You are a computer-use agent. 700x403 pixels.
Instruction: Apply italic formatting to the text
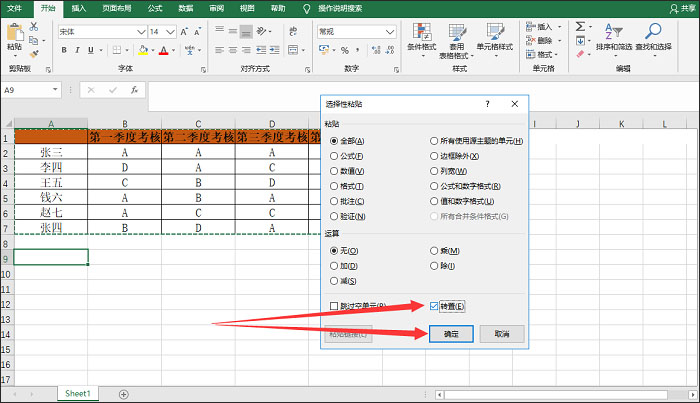tap(76, 50)
